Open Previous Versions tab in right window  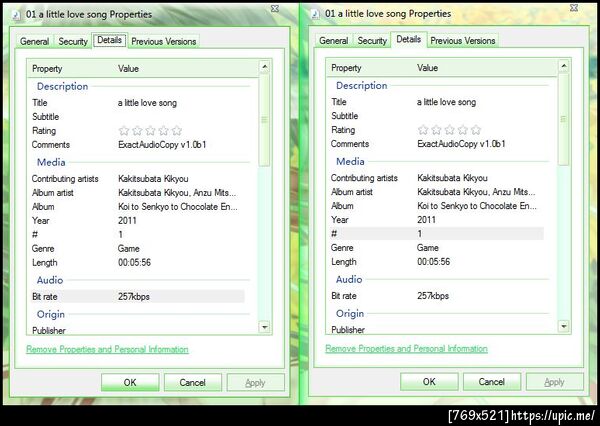click(463, 41)
